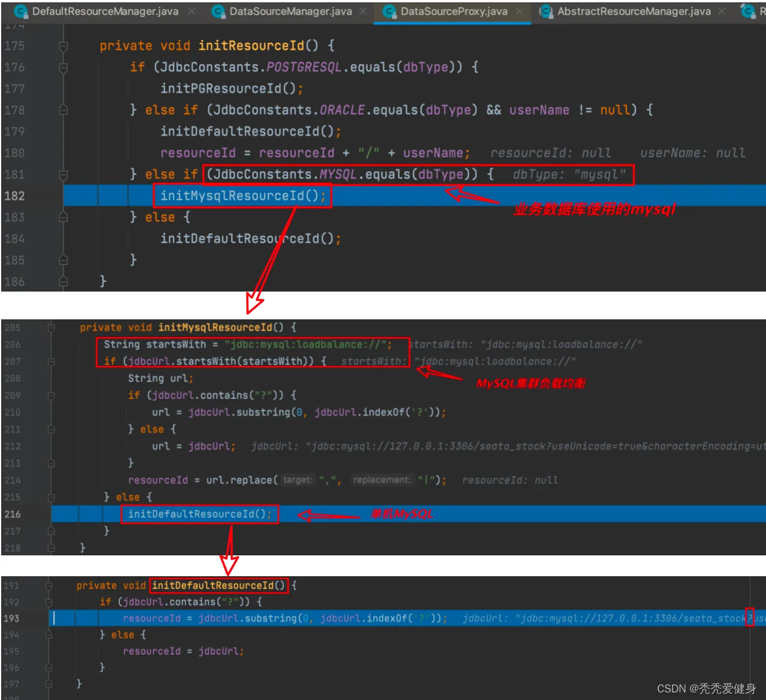Image resolution: width=766 pixels, height=700 pixels.
Task: Click initDefaultResourceId() call on line 216
Action: [200, 514]
